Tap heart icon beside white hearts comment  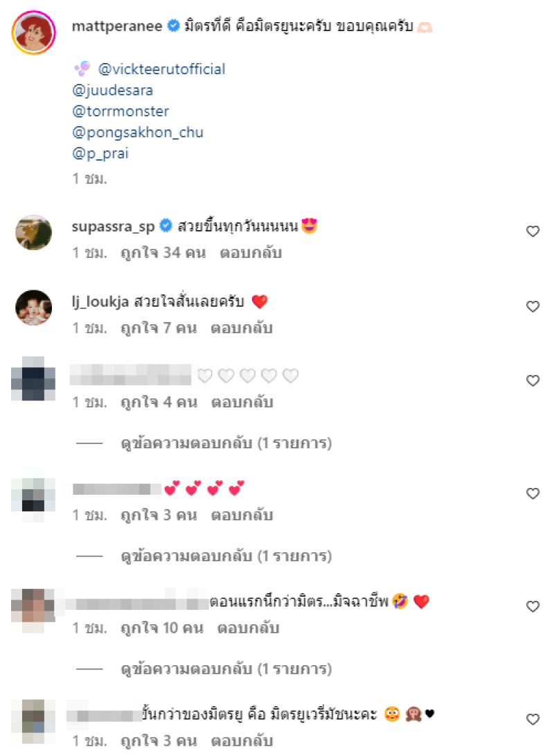[533, 381]
